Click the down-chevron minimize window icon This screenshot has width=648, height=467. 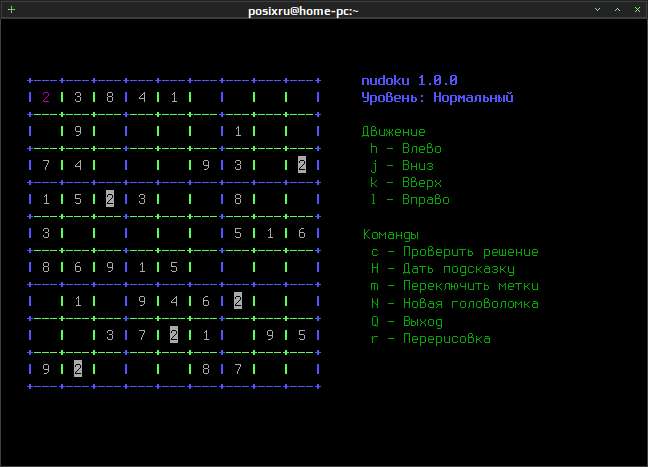597,10
